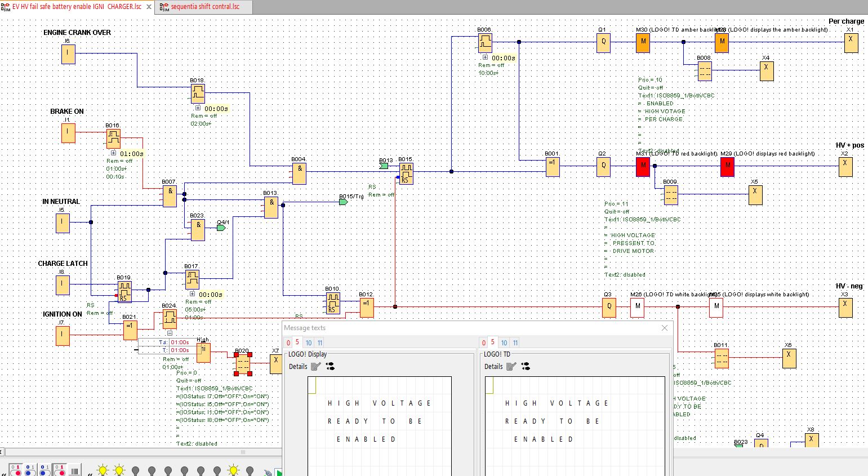Toggle the second simulation input switch

coord(30,470)
